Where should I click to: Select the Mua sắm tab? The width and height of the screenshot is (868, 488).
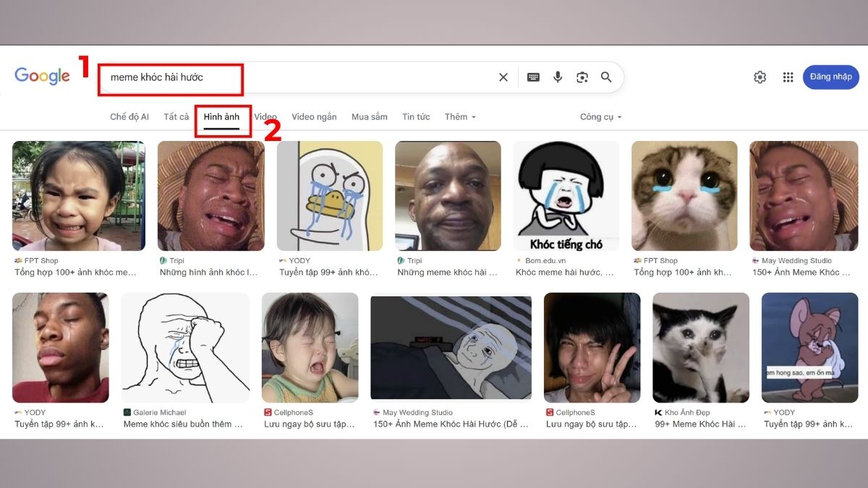coord(369,116)
